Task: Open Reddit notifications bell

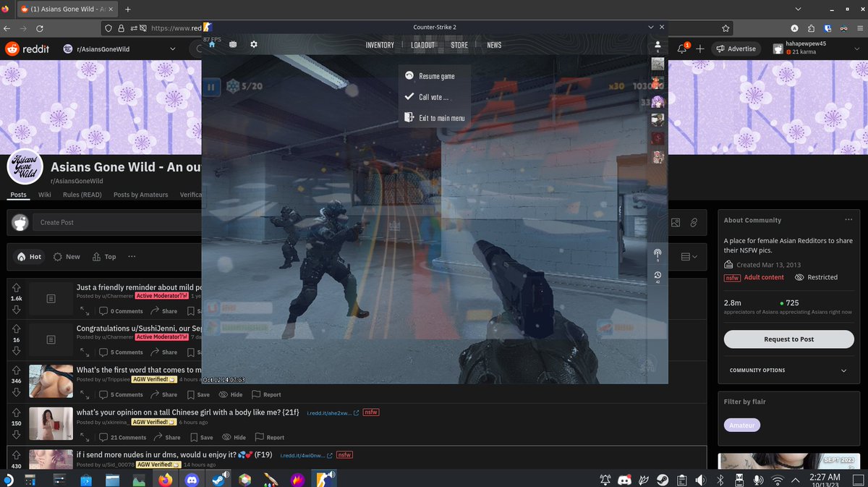Action: click(x=681, y=48)
